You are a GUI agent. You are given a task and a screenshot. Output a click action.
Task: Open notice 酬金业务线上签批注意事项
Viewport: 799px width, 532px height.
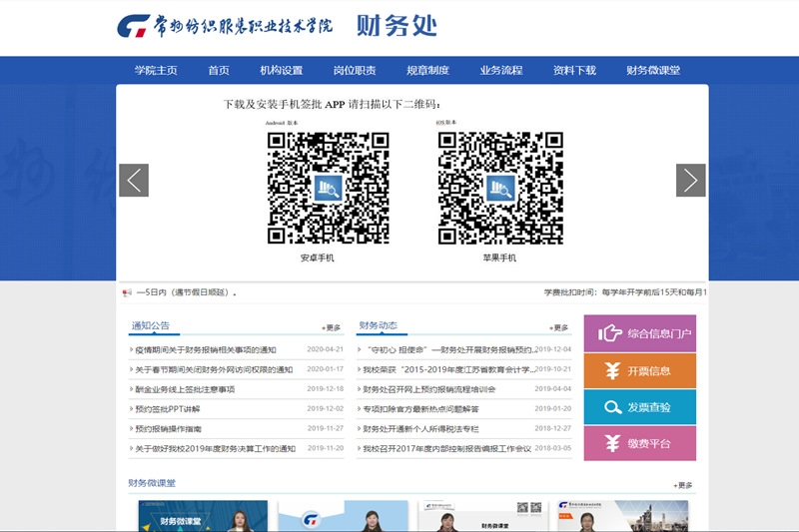tap(185, 389)
